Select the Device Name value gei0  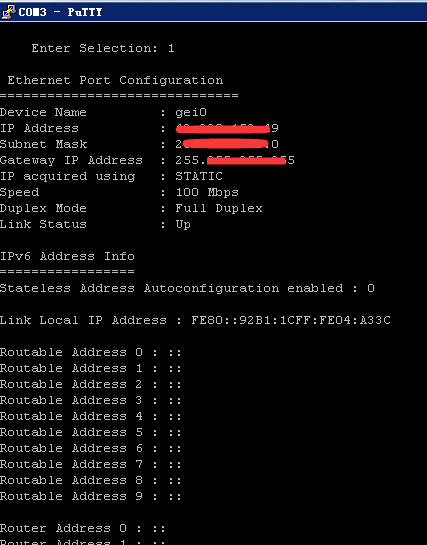(191, 113)
